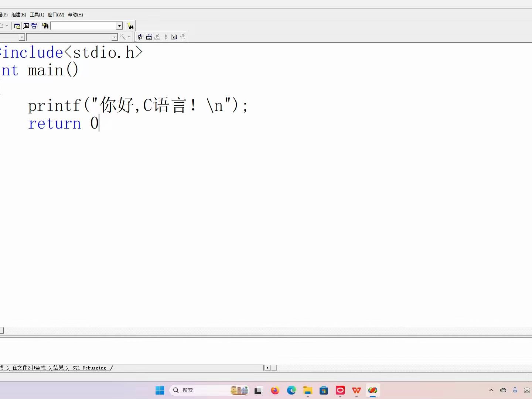Click the include<stdio.h> line
The height and width of the screenshot is (399, 532).
(x=71, y=52)
